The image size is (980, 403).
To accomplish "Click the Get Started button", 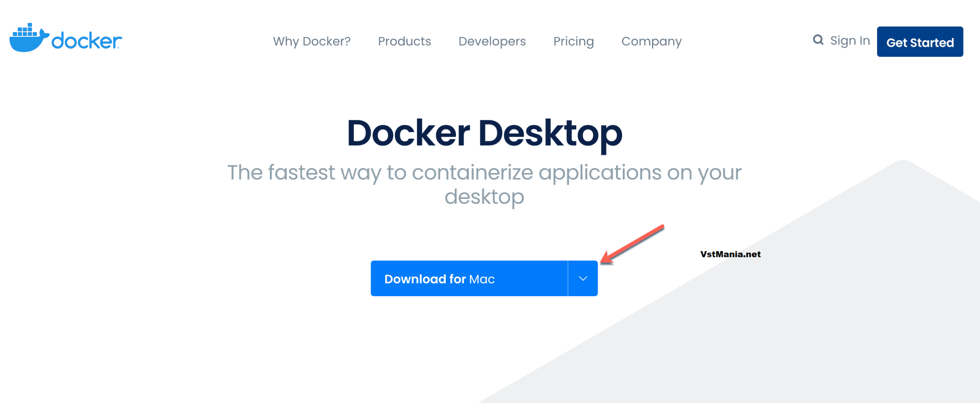I will coord(920,41).
